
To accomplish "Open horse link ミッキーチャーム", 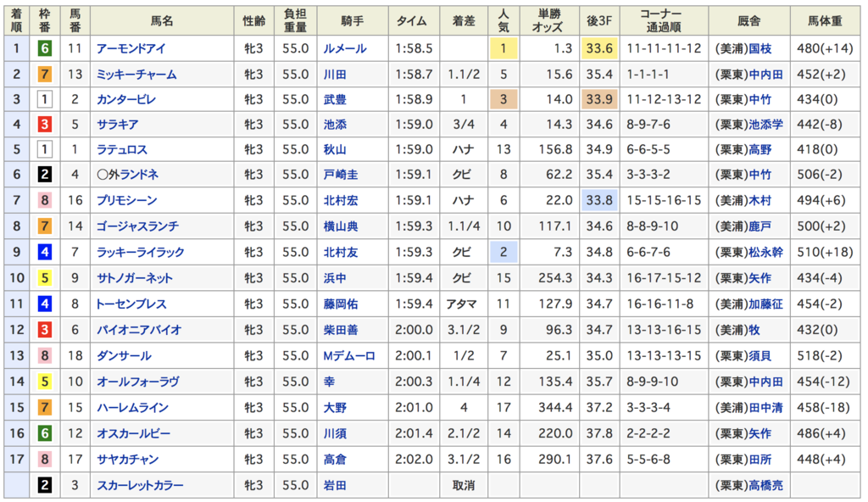I will point(136,75).
